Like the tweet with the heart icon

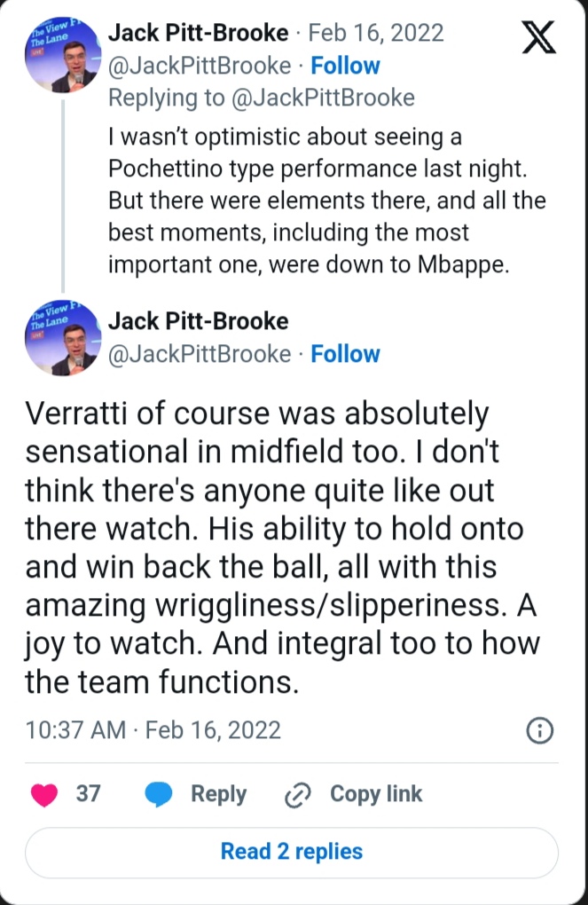(x=43, y=794)
